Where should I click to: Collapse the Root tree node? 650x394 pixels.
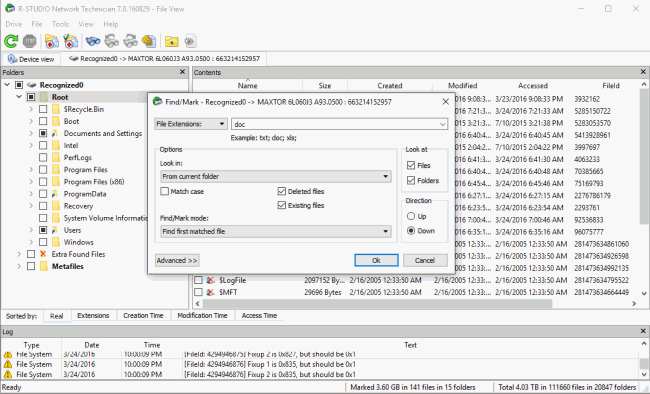click(19, 97)
